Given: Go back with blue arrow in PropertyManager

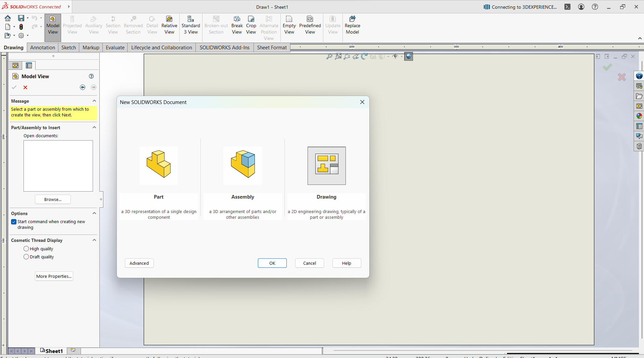Looking at the screenshot, I should [x=83, y=87].
